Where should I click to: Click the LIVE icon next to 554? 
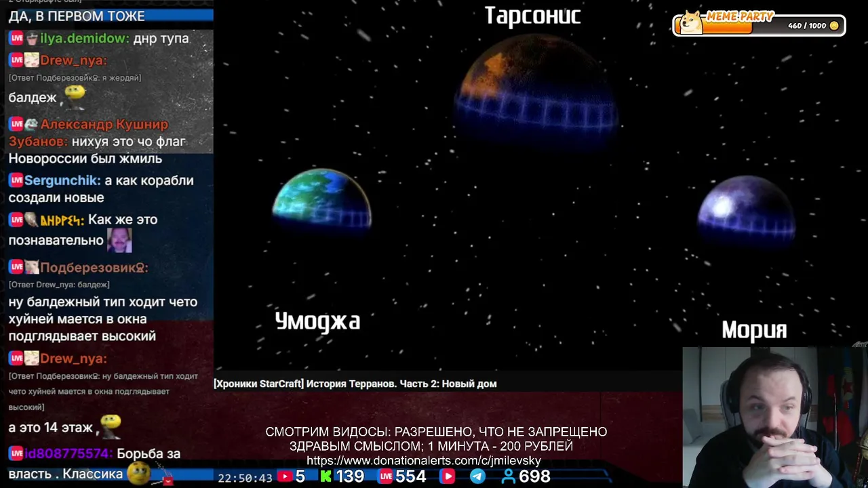386,476
